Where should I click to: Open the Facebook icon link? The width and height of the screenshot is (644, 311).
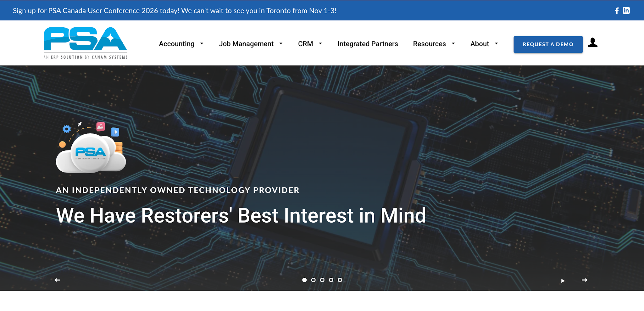(x=617, y=11)
